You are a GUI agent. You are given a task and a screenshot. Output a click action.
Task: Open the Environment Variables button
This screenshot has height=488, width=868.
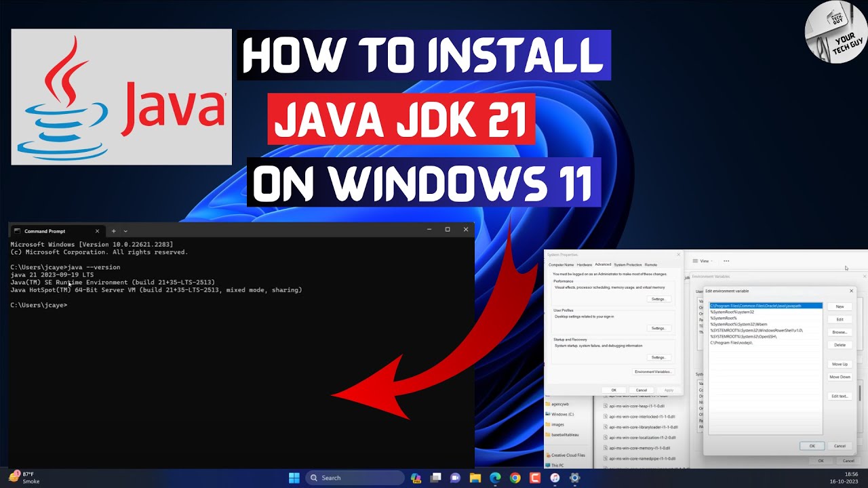653,371
